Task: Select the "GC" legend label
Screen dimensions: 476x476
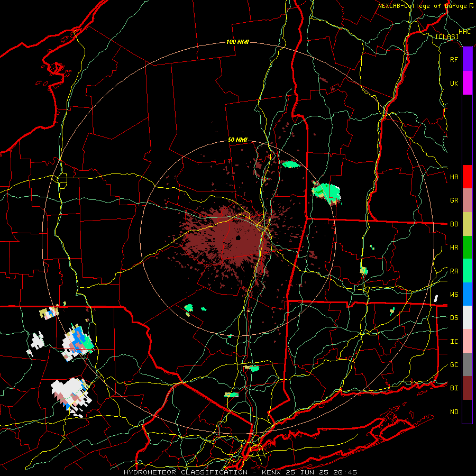Action: click(454, 365)
